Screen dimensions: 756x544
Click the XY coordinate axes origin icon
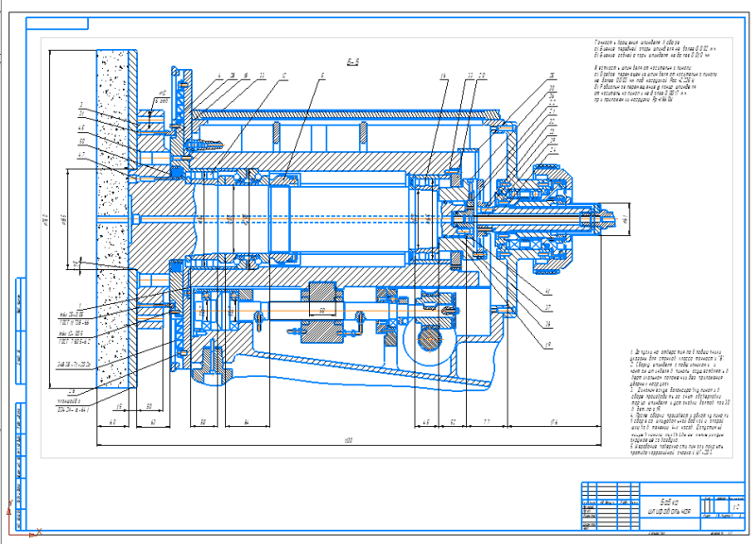pyautogui.click(x=22, y=518)
